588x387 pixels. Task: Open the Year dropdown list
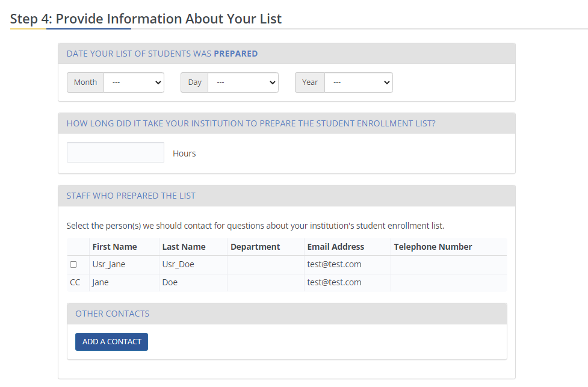point(358,82)
